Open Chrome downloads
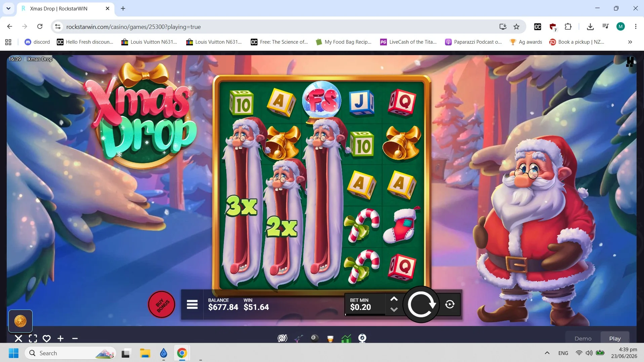The image size is (644, 362). (590, 27)
